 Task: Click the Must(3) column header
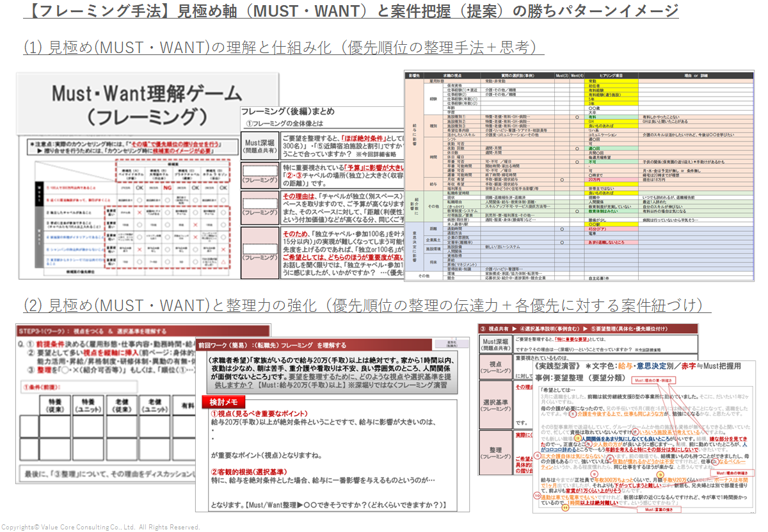pos(561,76)
